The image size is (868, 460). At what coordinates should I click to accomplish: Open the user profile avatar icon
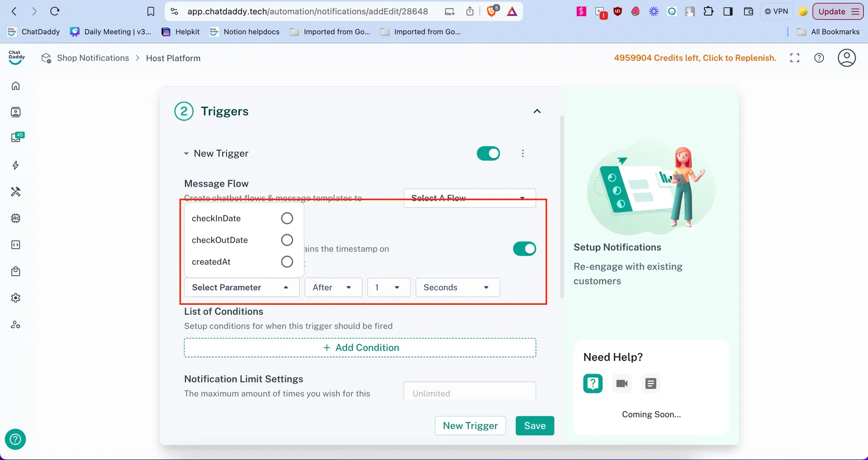[846, 58]
